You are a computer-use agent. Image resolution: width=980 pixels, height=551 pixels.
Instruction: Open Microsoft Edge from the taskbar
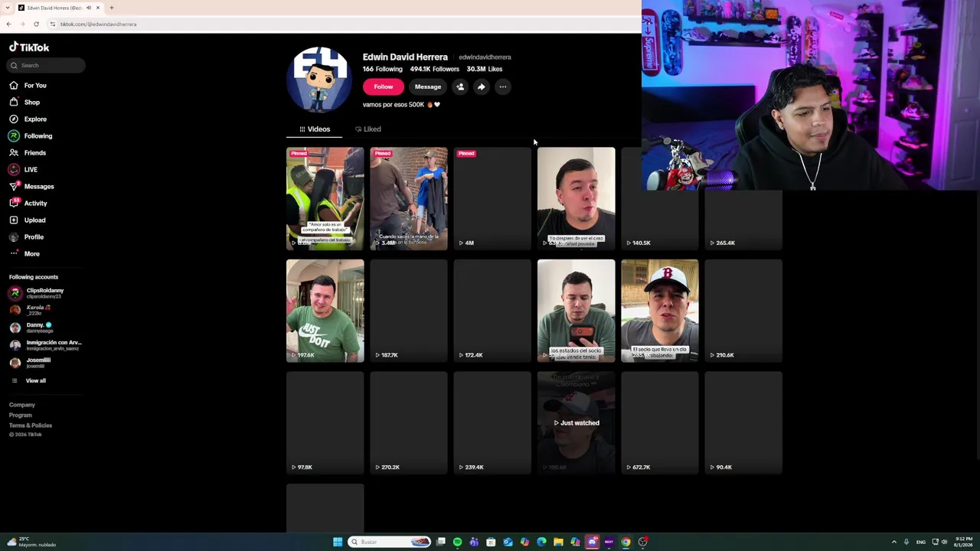click(541, 542)
